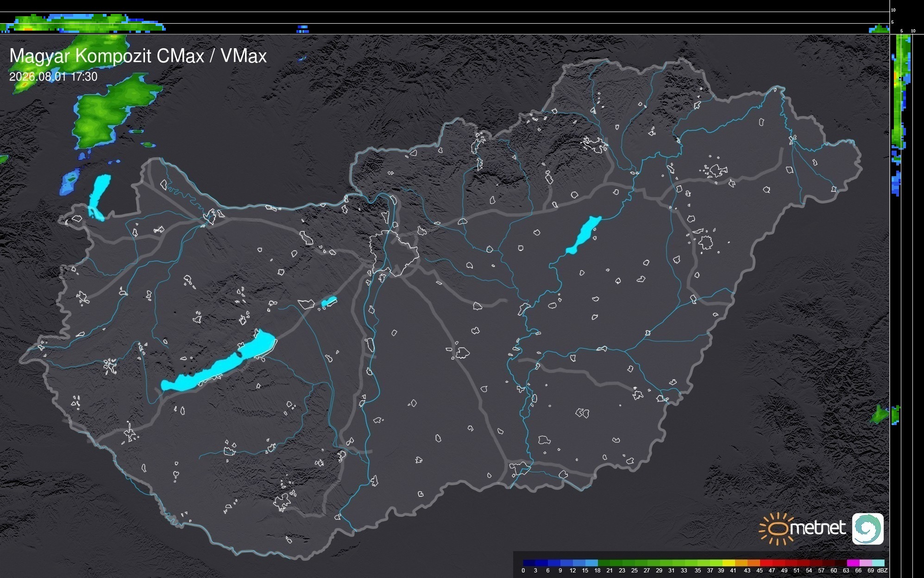Open the metnet wordmark link
This screenshot has width=924, height=578.
817,528
